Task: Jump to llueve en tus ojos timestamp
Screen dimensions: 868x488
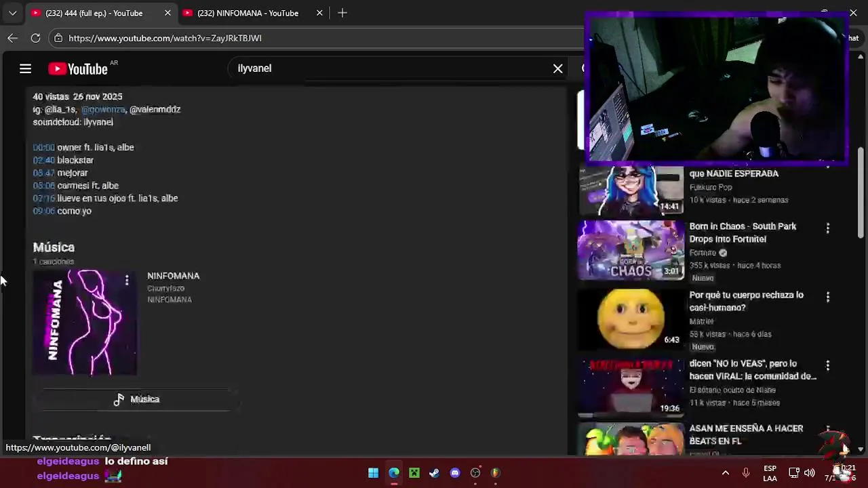Action: point(44,199)
